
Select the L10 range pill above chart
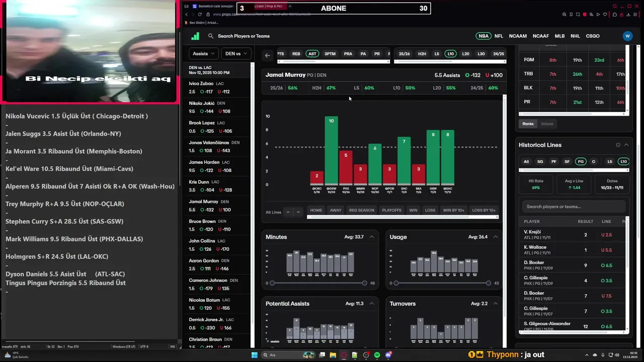click(x=450, y=54)
